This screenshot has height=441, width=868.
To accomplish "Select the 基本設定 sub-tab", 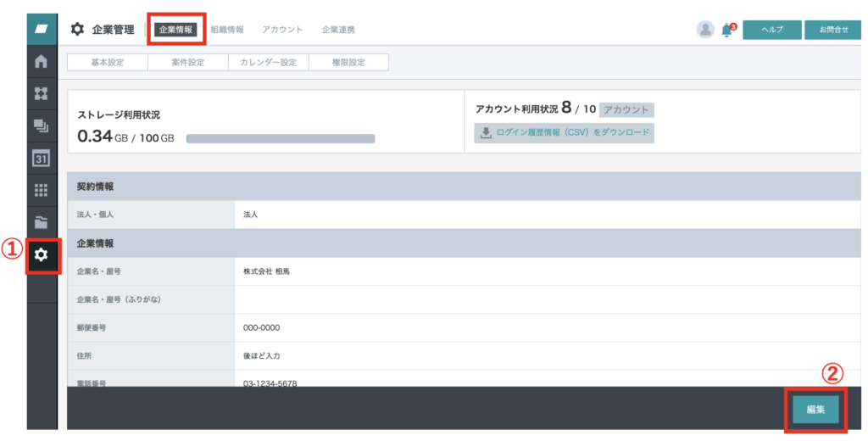I will click(x=108, y=63).
